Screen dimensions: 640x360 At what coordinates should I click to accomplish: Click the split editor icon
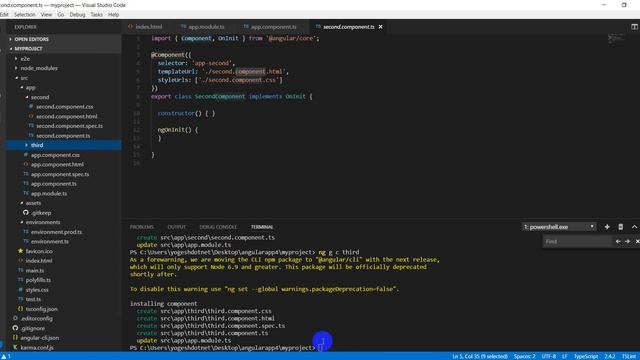[x=634, y=27]
